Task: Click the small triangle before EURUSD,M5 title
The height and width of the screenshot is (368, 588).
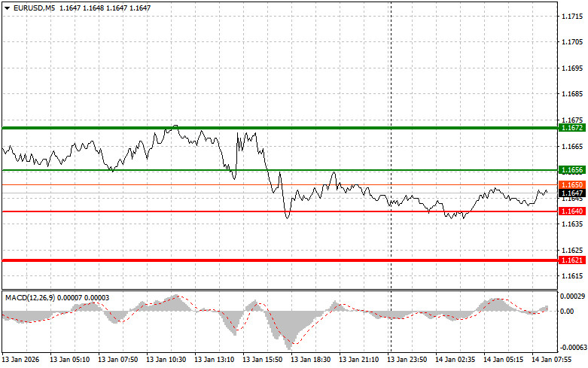Action: (x=7, y=8)
